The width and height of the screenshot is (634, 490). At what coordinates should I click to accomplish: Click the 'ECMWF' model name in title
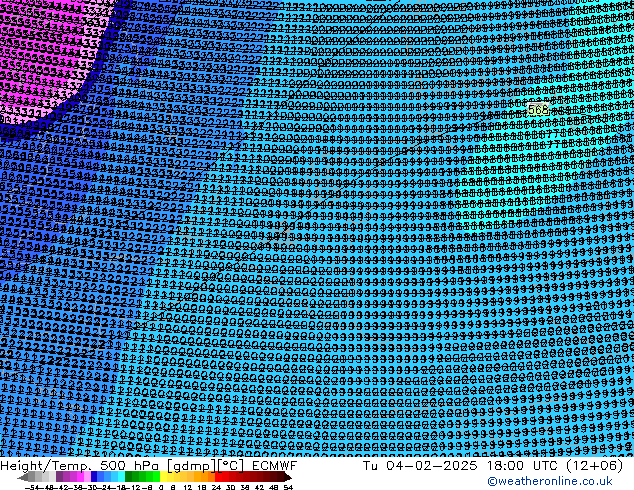tap(274, 466)
